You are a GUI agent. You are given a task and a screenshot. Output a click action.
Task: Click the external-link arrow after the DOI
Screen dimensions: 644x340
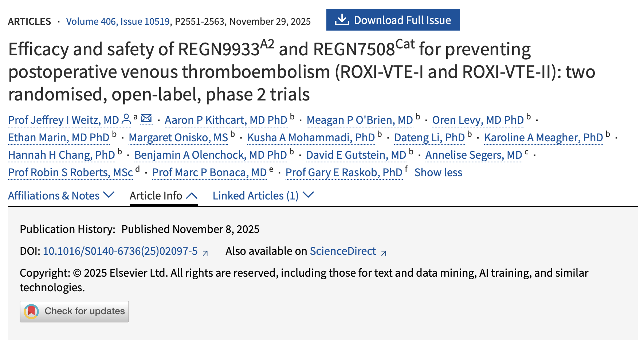coord(205,253)
